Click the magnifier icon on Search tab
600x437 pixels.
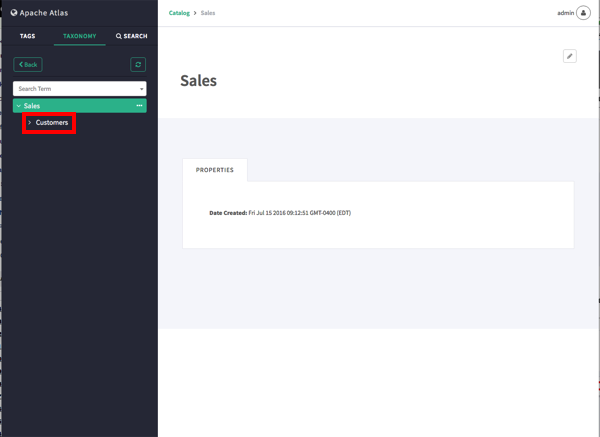pyautogui.click(x=119, y=36)
